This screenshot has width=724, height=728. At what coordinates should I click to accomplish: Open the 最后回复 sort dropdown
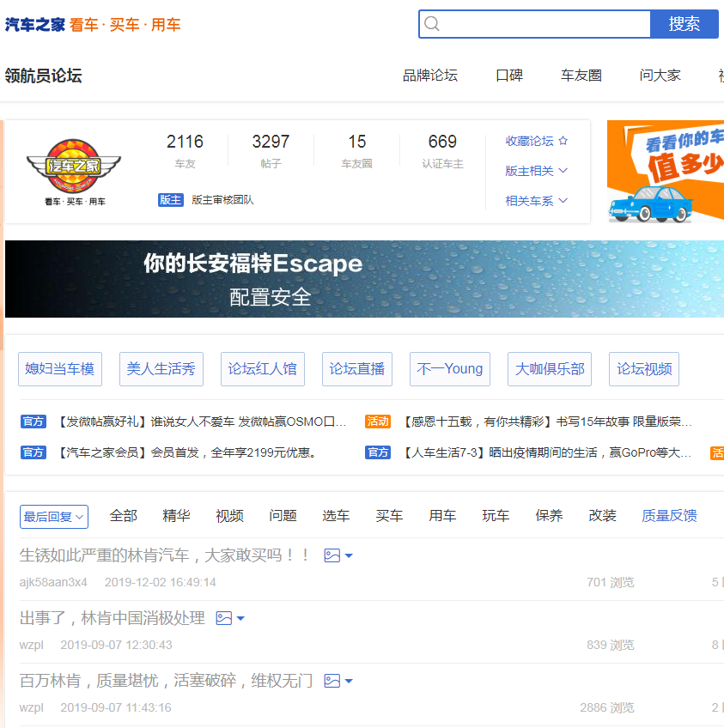click(x=54, y=517)
